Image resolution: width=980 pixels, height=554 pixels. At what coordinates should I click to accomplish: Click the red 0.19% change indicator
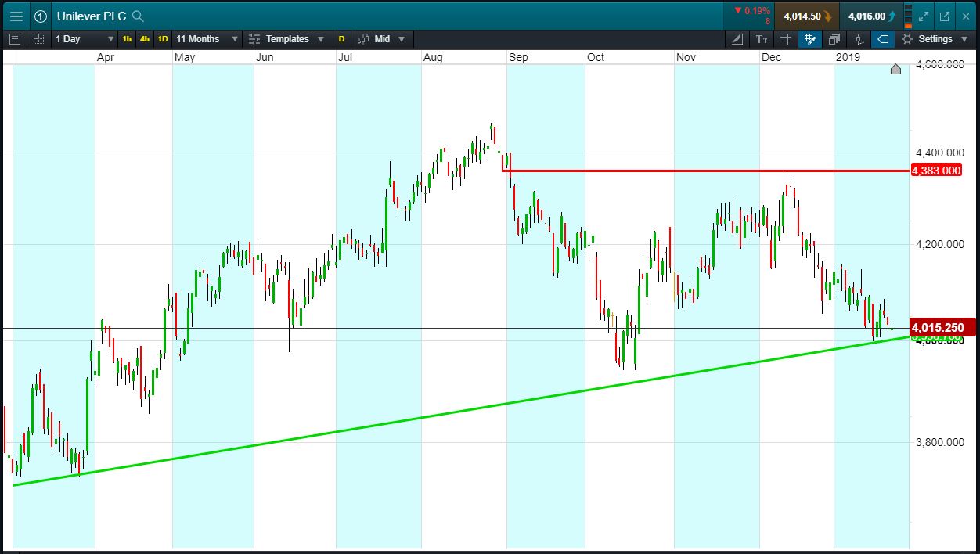[752, 11]
